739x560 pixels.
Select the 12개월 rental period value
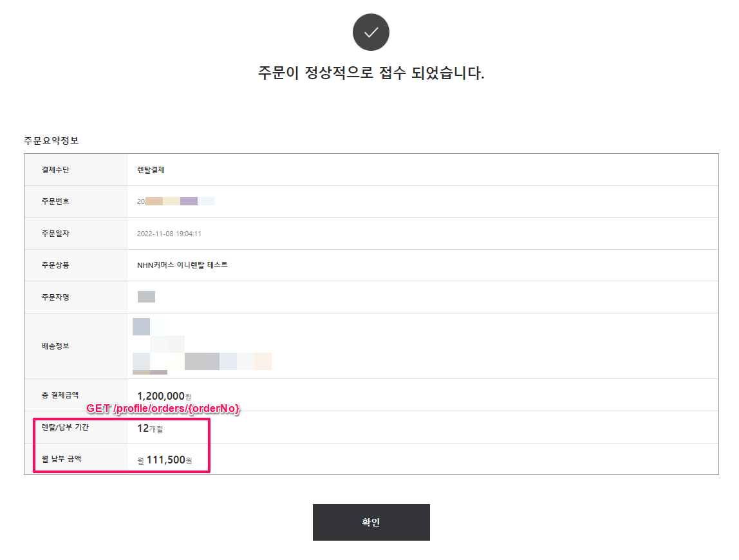150,428
